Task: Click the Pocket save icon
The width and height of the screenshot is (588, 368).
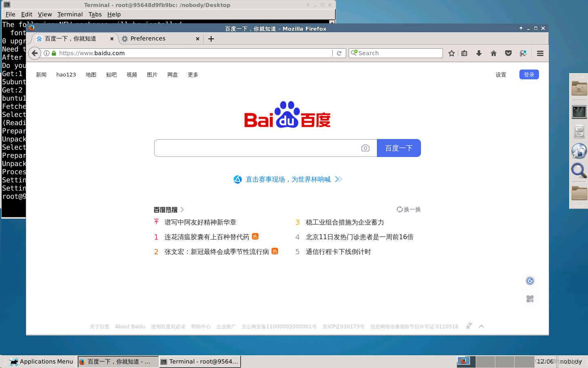Action: [508, 53]
